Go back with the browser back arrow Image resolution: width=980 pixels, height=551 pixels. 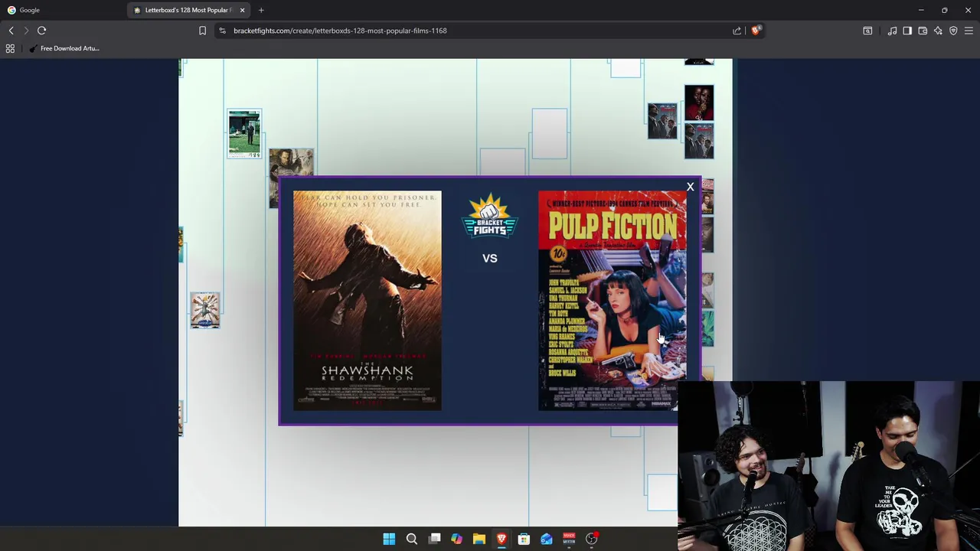11,31
